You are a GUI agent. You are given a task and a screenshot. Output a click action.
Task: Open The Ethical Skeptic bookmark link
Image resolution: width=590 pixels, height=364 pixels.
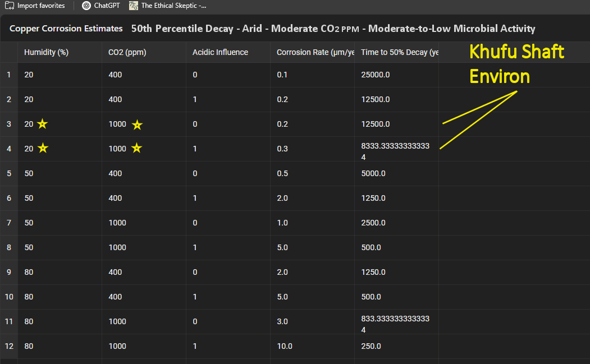[x=173, y=6]
